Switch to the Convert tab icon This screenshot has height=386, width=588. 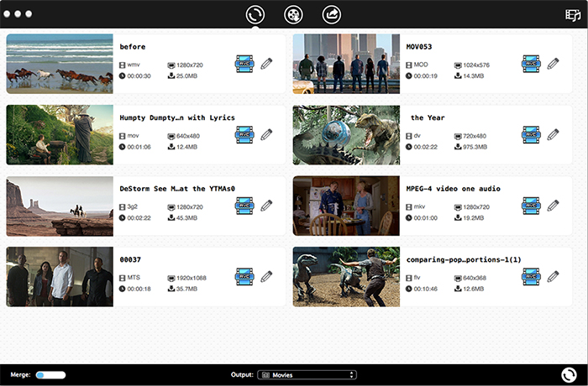[255, 14]
